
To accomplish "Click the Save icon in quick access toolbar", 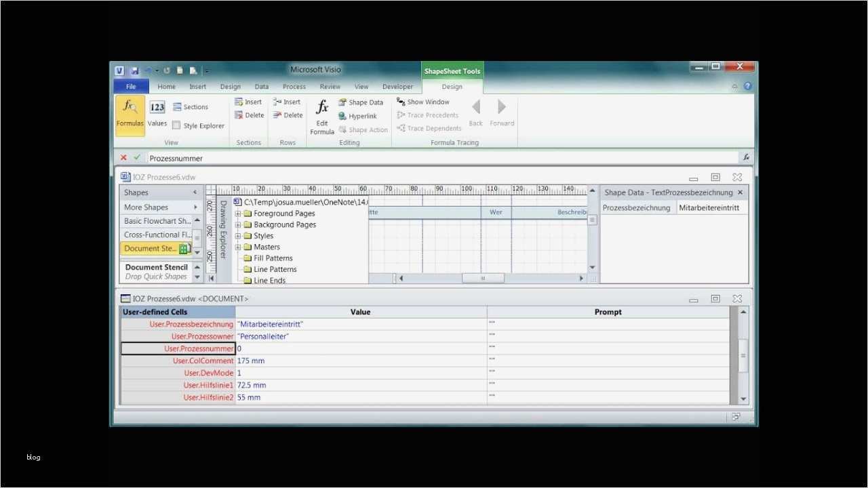I will pos(134,70).
